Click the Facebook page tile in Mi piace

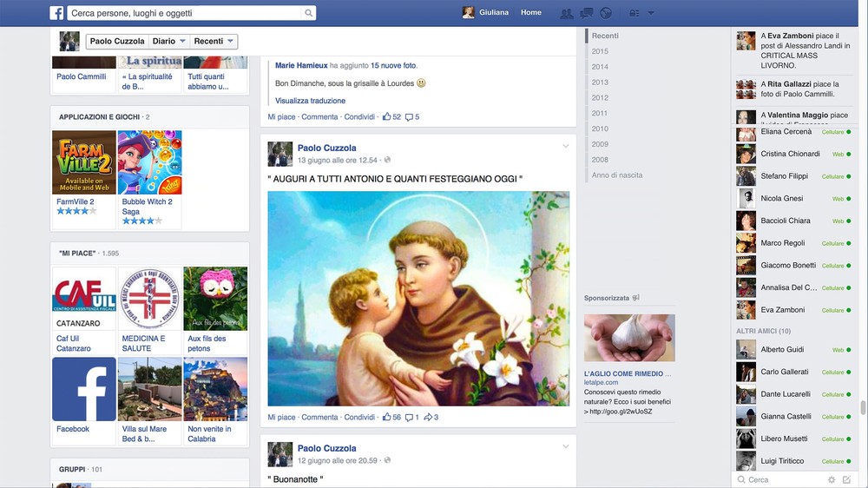click(84, 389)
